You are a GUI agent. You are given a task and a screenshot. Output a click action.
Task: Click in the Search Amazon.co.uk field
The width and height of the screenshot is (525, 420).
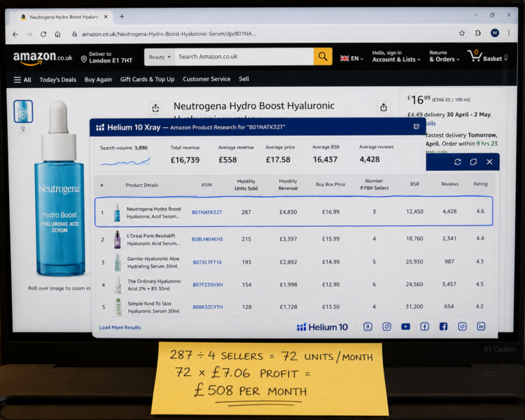[244, 57]
